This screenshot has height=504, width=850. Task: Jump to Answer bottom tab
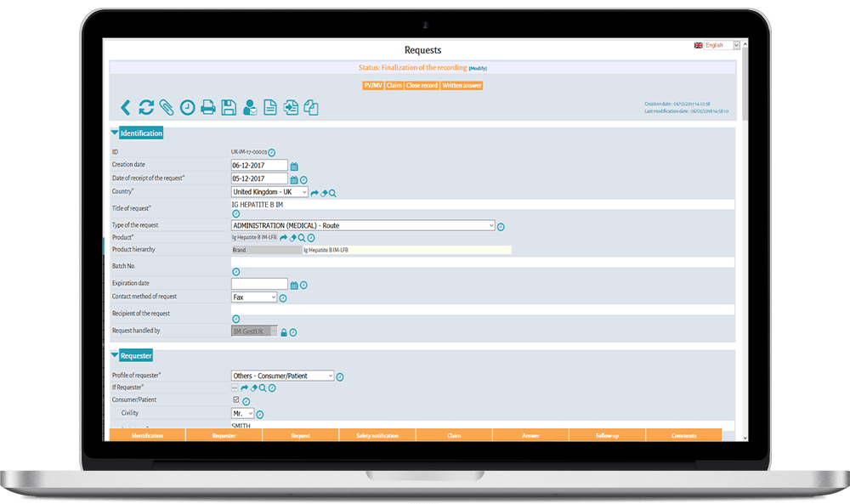(x=530, y=435)
